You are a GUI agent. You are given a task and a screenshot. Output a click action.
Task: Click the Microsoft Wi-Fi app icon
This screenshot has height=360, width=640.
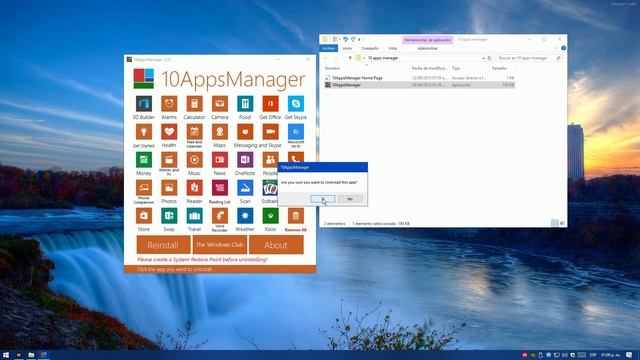pos(296,132)
